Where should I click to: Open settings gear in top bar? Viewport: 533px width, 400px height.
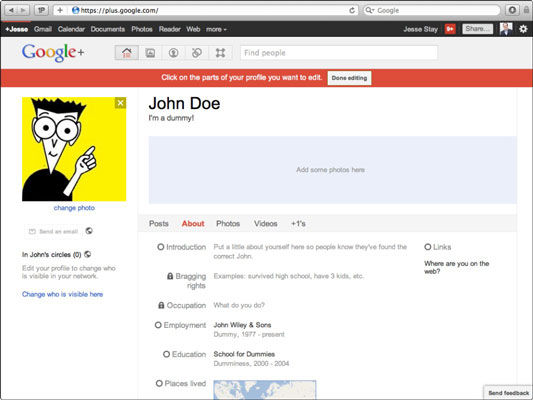coord(523,29)
